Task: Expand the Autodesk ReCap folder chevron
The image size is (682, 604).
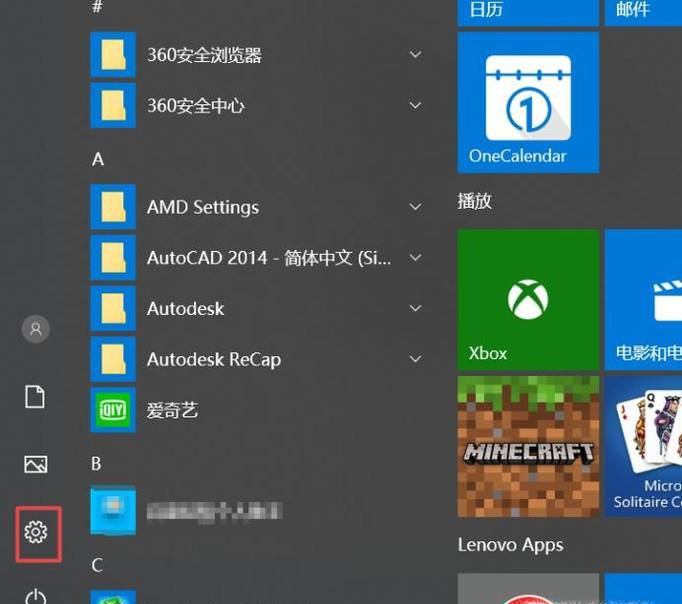Action: pos(415,359)
